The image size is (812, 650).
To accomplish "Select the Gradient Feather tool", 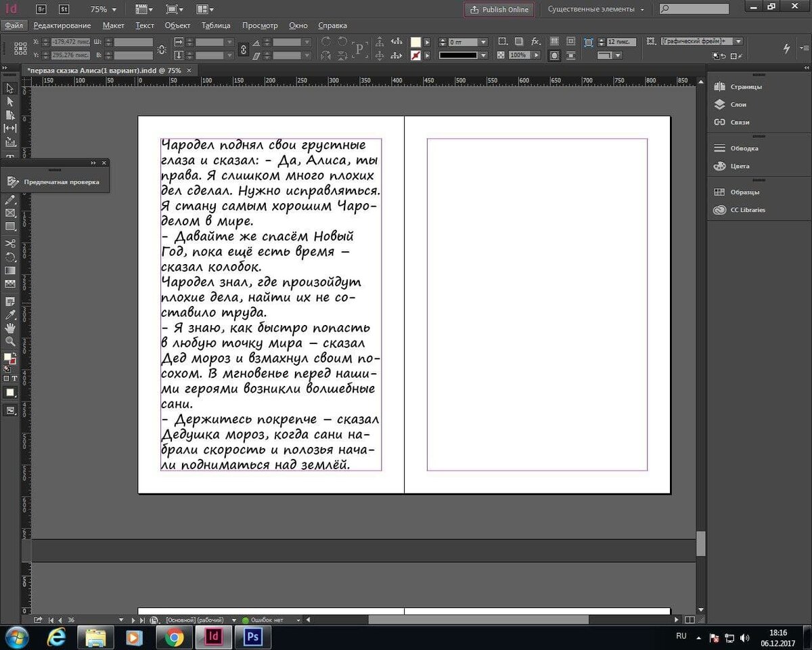I will (x=10, y=284).
